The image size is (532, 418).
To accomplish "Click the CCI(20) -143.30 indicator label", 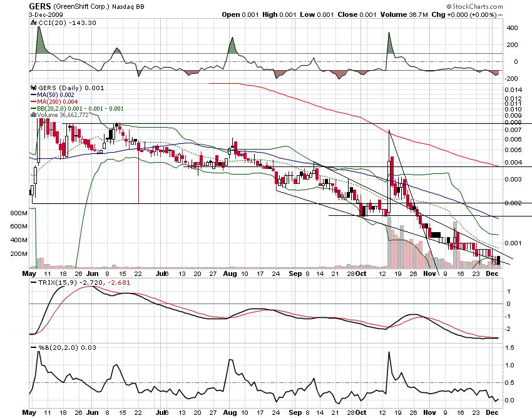I will click(67, 23).
